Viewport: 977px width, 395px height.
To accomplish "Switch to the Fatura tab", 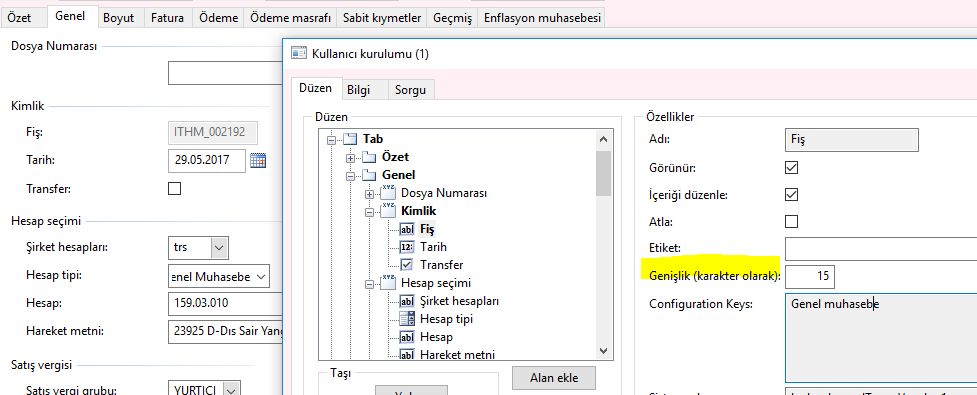I will 167,17.
